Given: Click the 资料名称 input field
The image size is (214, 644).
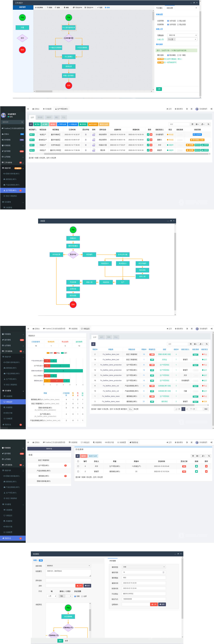Looking at the screenshot, I should [x=68, y=581].
